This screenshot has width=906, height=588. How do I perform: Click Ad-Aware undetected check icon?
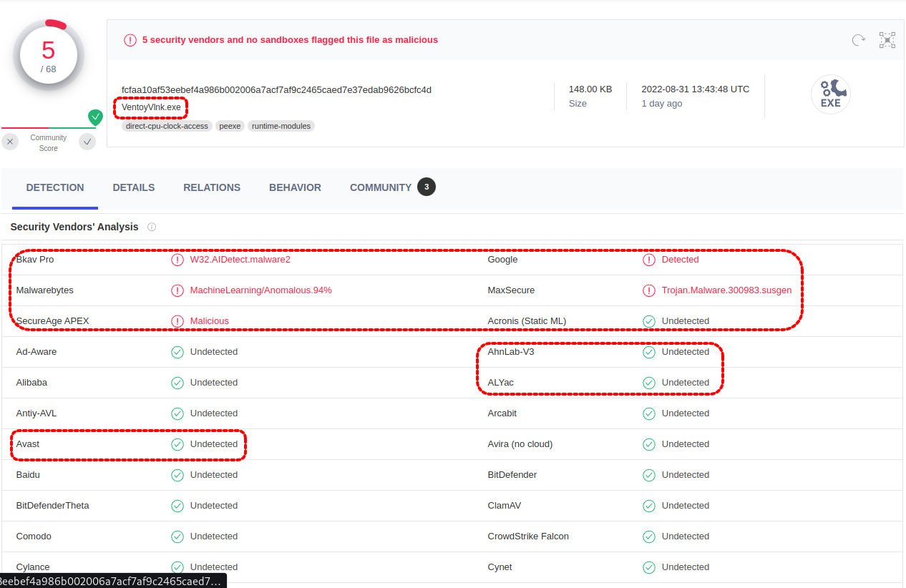(177, 352)
